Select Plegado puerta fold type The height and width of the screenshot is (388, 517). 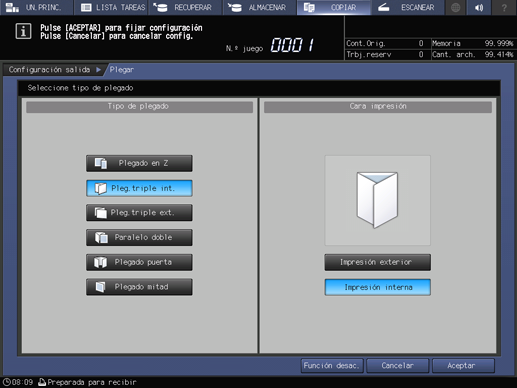(139, 262)
